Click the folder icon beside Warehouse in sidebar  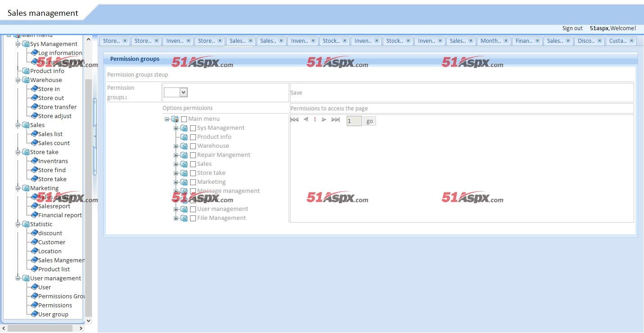click(x=26, y=80)
